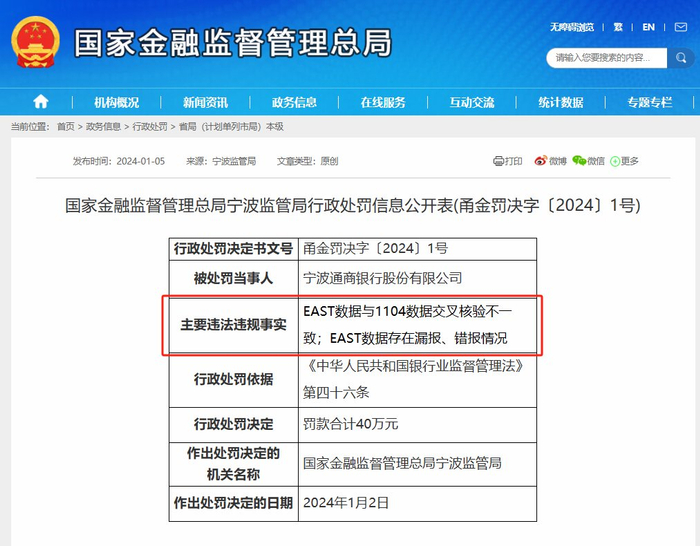The width and height of the screenshot is (700, 546).
Task: Open the 专题专栏 menu
Action: click(650, 102)
